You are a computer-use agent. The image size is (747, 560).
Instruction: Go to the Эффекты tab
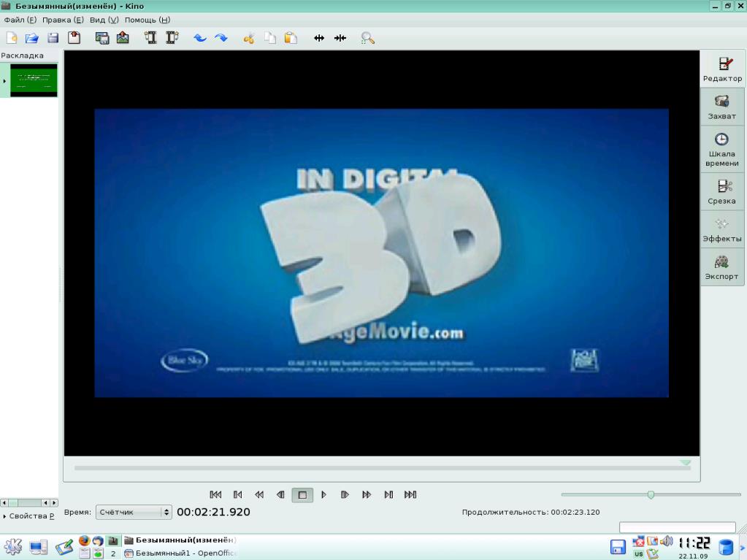tap(722, 229)
